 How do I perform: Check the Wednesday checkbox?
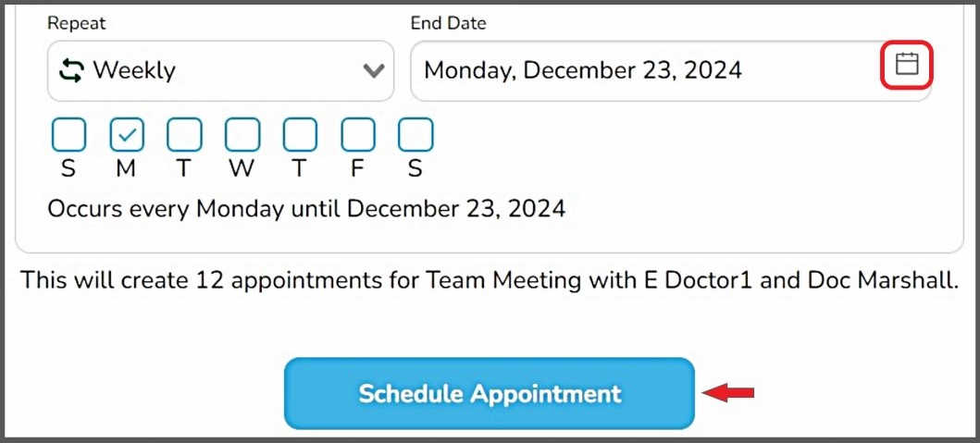point(242,135)
